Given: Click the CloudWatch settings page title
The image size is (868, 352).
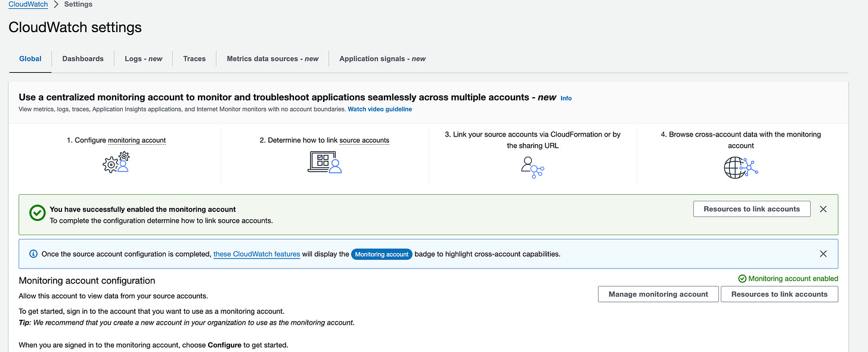Looking at the screenshot, I should [75, 27].
